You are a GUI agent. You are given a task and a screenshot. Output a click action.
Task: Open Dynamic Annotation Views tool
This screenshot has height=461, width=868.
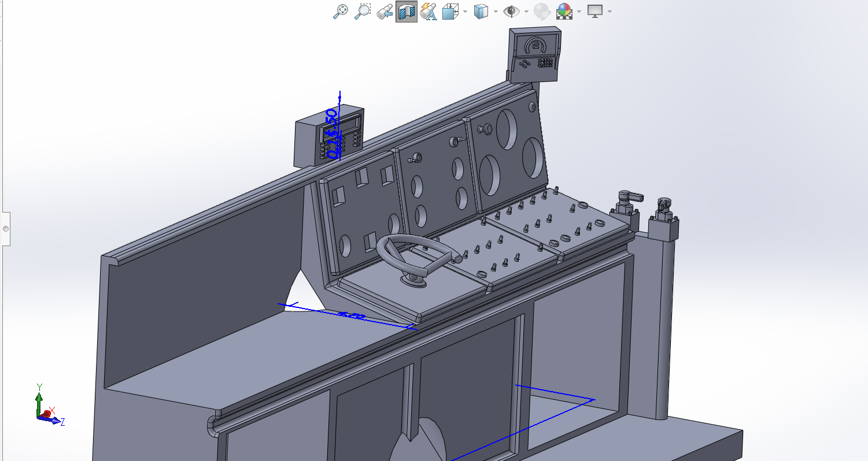[x=429, y=11]
